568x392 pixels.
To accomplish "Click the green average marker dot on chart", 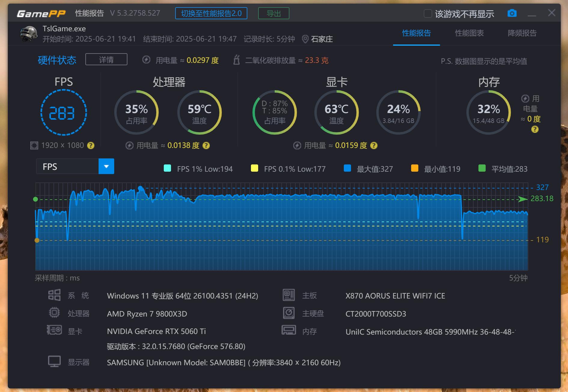I will 35,199.
